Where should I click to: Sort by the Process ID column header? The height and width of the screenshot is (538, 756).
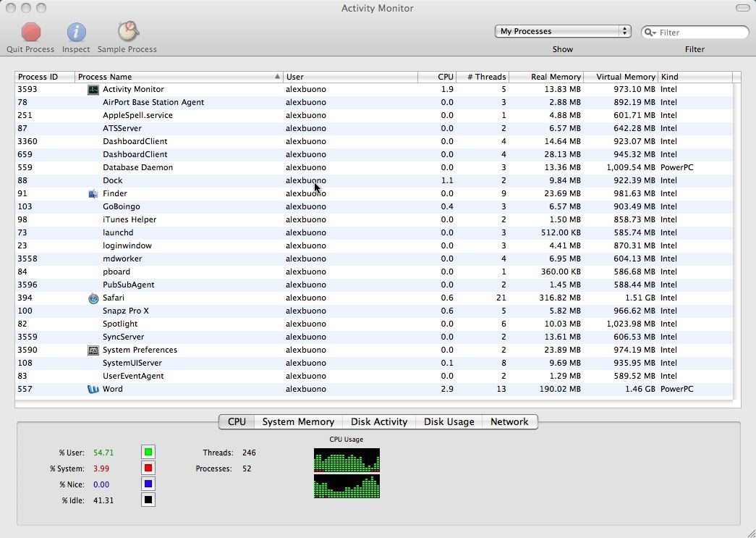[45, 77]
